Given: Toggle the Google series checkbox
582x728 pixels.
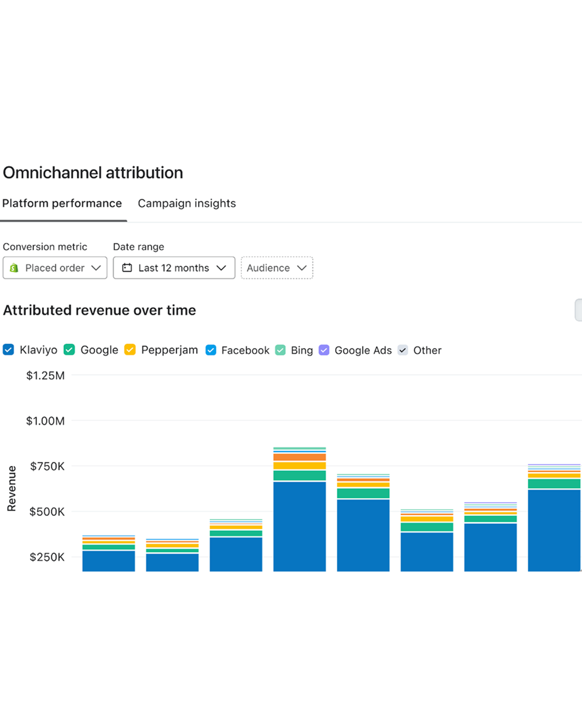Looking at the screenshot, I should 69,350.
